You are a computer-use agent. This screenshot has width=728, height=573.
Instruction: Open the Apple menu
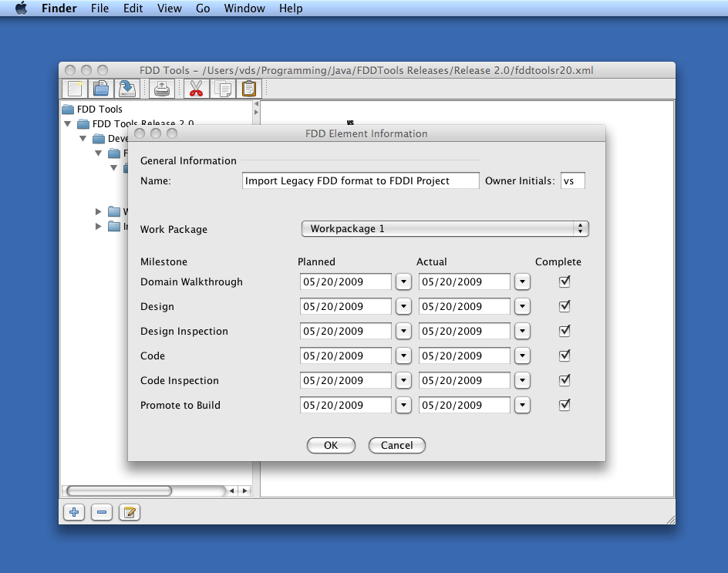click(x=22, y=8)
